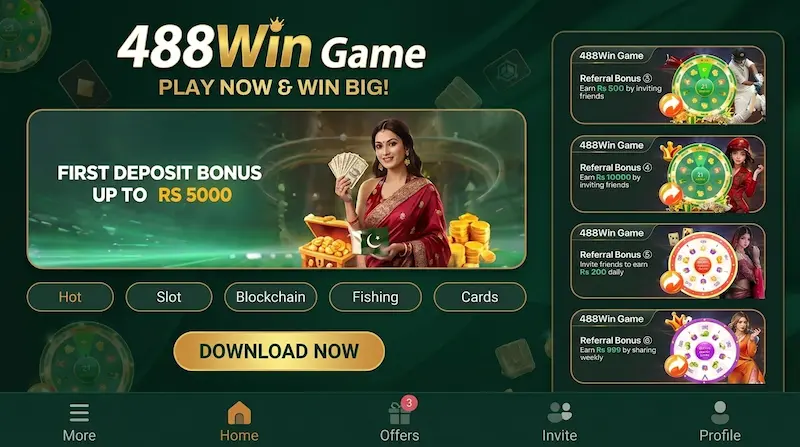Open the Profile person icon
The width and height of the screenshot is (800, 447).
720,413
